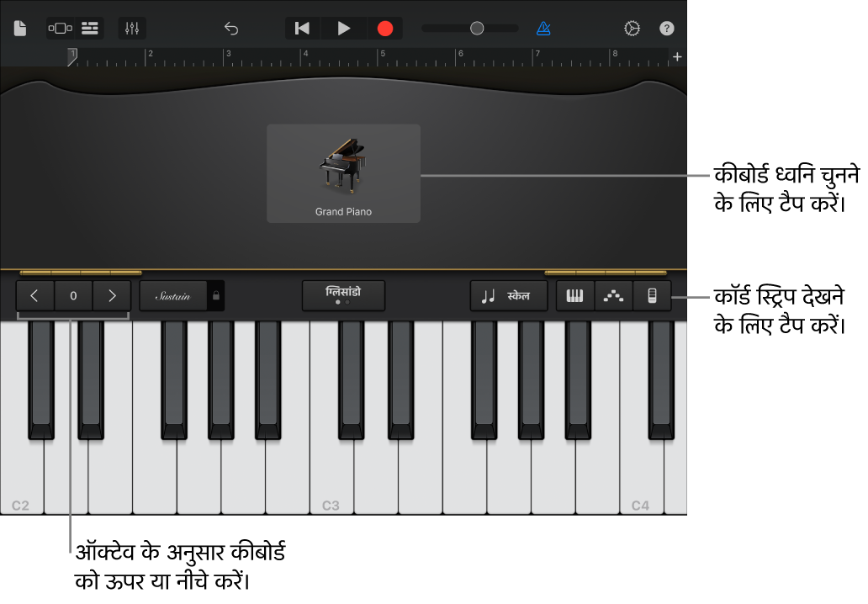Toggle the metronome on or off

point(543,29)
